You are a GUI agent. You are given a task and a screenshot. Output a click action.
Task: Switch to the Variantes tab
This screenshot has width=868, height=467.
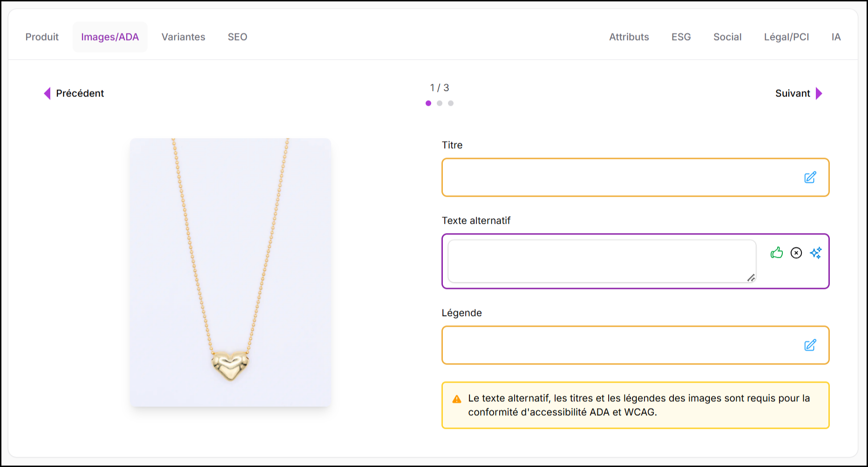click(183, 37)
